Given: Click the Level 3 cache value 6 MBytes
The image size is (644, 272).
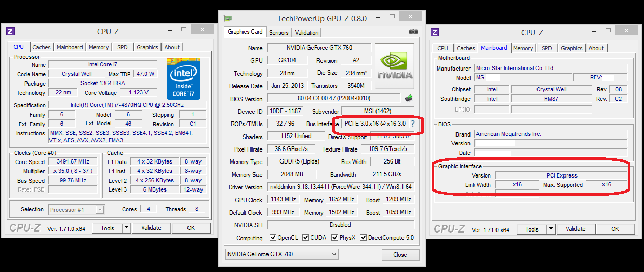Looking at the screenshot, I should (x=155, y=190).
